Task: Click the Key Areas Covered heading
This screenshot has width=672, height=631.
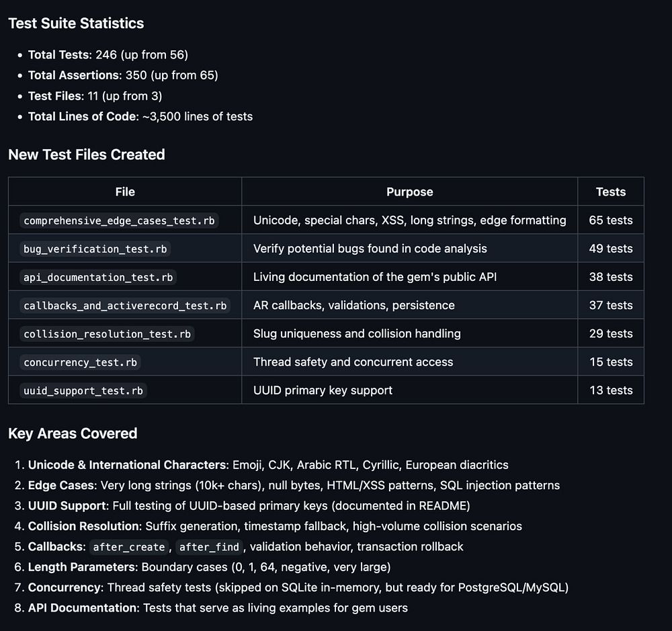Action: (73, 433)
